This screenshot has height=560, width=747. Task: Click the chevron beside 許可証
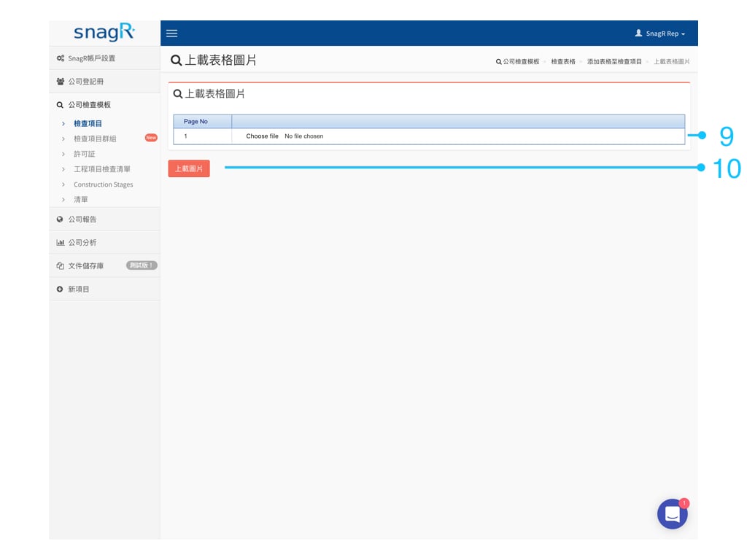pyautogui.click(x=63, y=154)
